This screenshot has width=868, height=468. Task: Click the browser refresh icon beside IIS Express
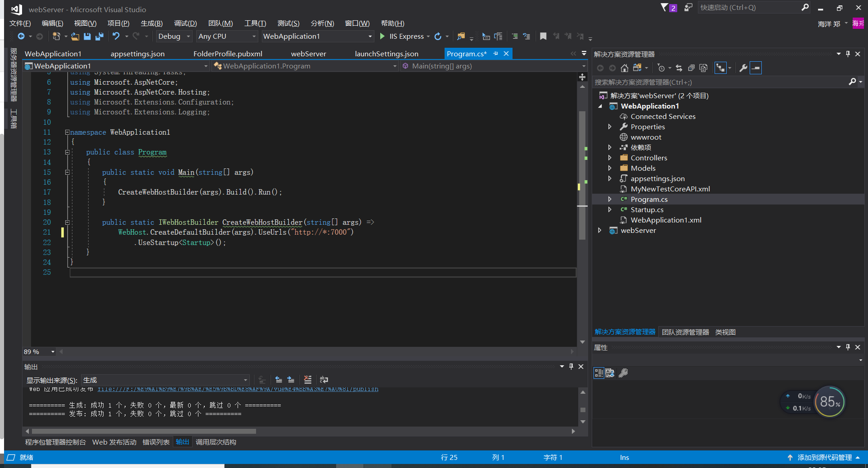coord(438,36)
